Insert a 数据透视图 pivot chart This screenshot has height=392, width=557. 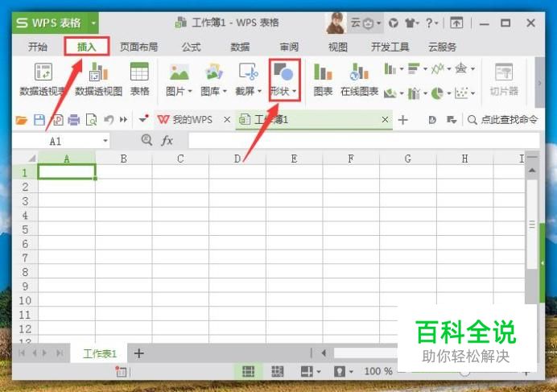[98, 80]
